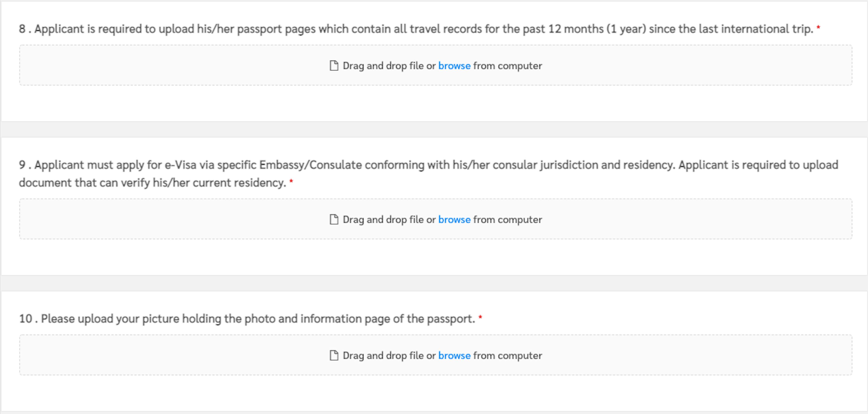Click "Drag and drop file or" text in question 8

click(389, 65)
